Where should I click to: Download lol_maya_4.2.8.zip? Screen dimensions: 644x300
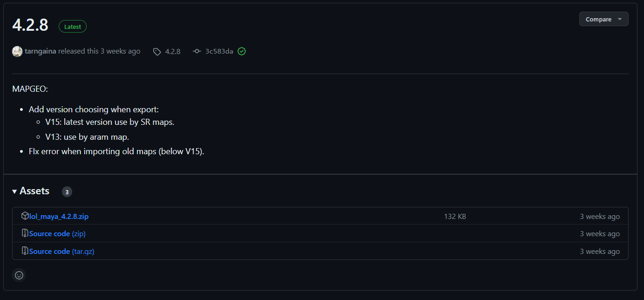59,217
